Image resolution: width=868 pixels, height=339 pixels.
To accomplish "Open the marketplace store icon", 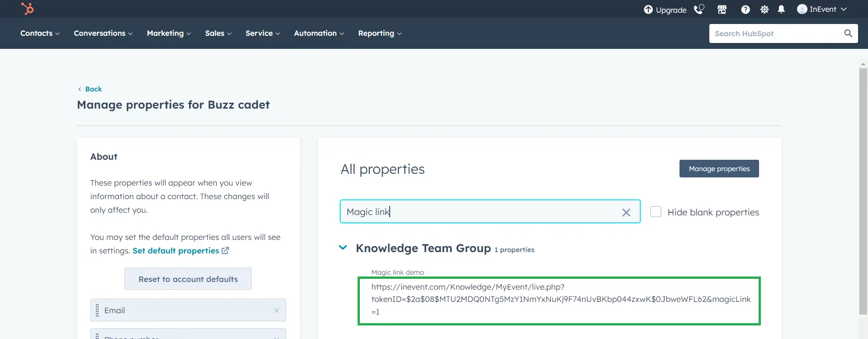I will point(722,9).
